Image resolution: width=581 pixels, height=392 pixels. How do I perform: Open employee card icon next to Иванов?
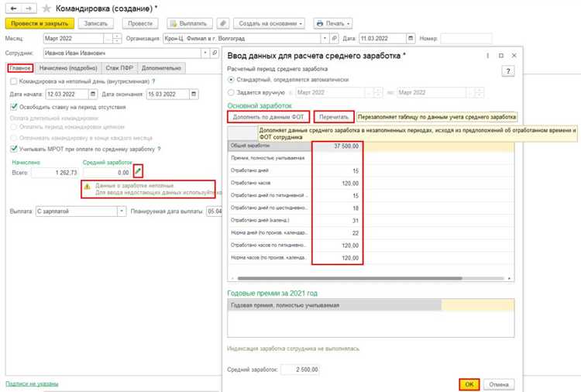215,53
